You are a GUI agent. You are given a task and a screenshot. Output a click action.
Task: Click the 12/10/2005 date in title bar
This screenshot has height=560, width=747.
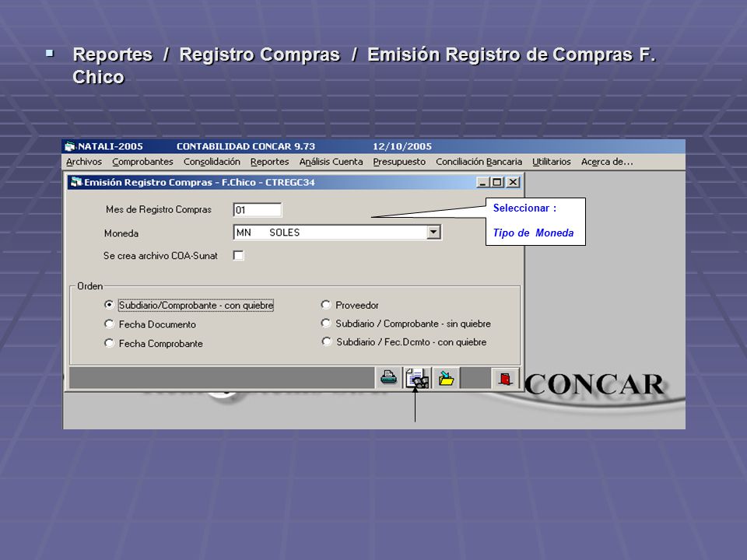tap(402, 146)
